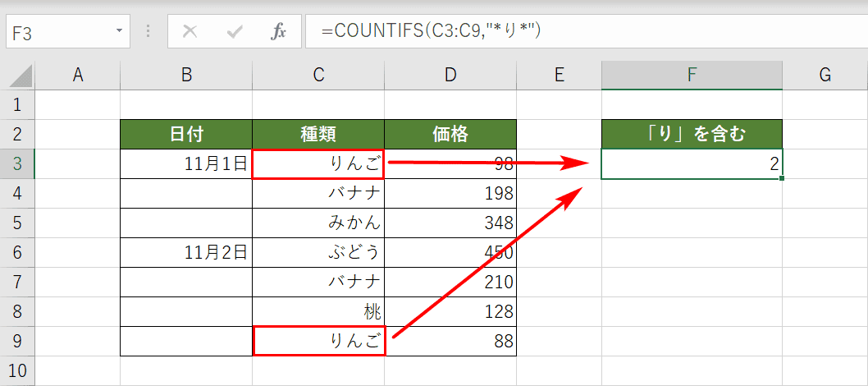The image size is (868, 386).
Task: Click the formula bar with COUNTIFS formula
Action: (x=587, y=31)
